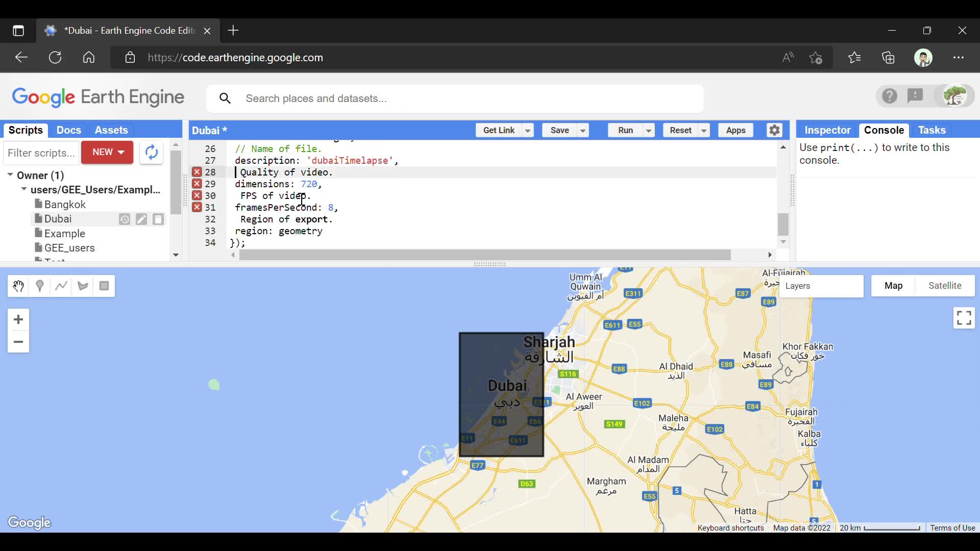Viewport: 980px width, 551px height.
Task: Switch to the Tasks tab
Action: (x=932, y=130)
